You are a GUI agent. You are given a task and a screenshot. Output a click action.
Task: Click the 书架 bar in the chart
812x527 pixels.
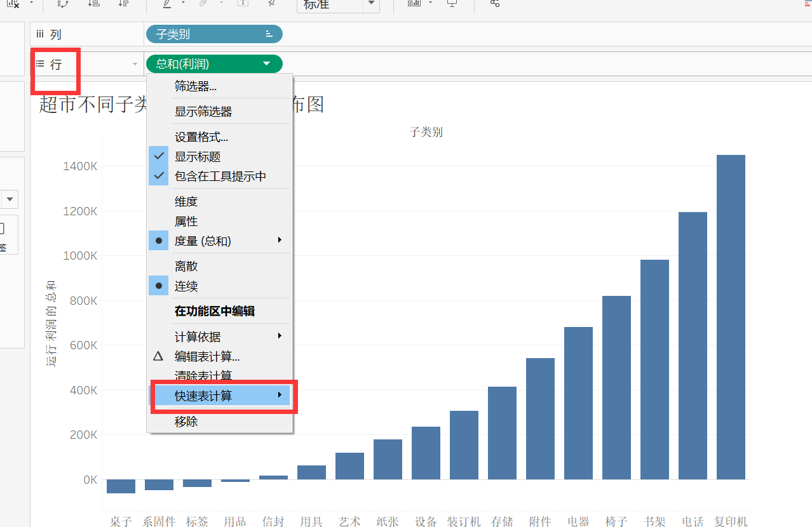coord(654,370)
